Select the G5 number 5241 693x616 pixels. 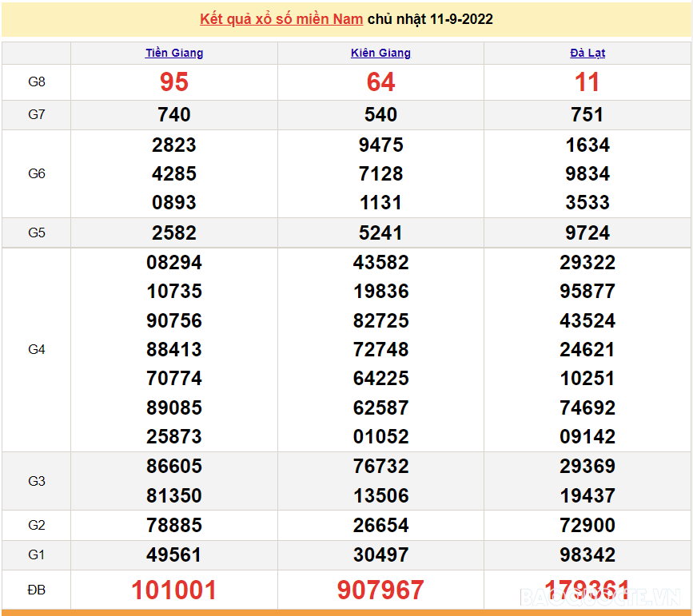[x=380, y=233]
